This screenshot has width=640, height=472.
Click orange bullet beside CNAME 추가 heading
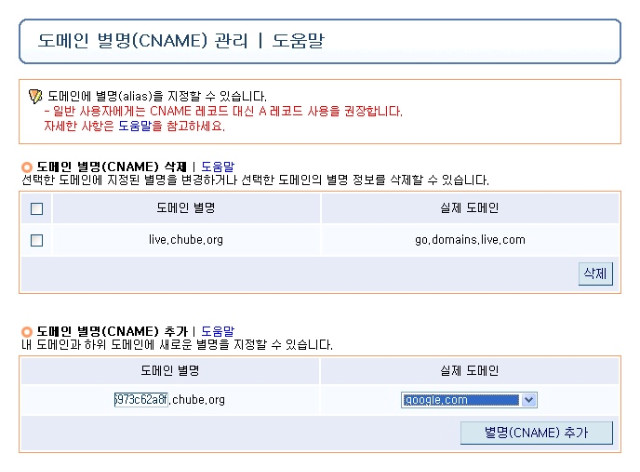coord(27,332)
